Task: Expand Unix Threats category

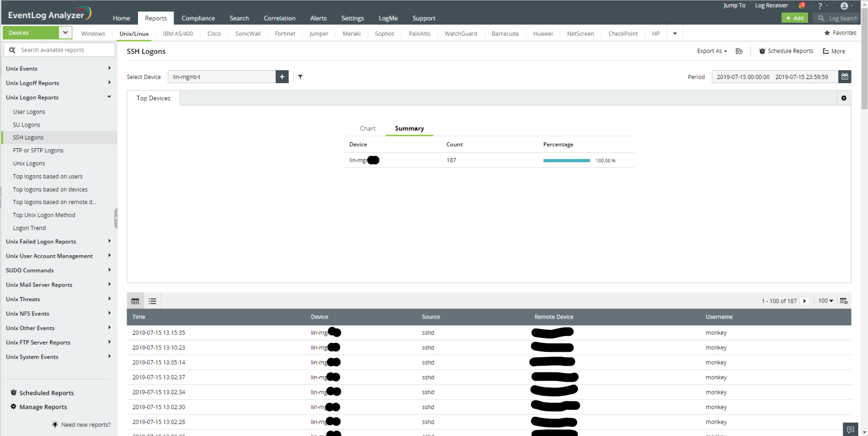Action: click(58, 299)
